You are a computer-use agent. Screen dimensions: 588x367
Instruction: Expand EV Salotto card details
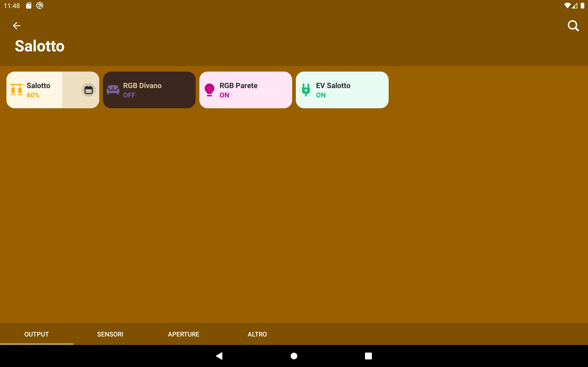point(342,90)
